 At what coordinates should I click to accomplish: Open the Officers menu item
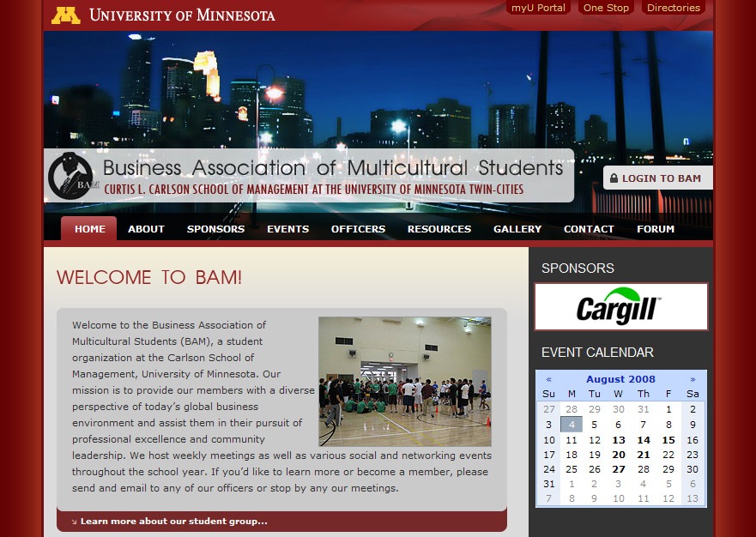tap(358, 229)
